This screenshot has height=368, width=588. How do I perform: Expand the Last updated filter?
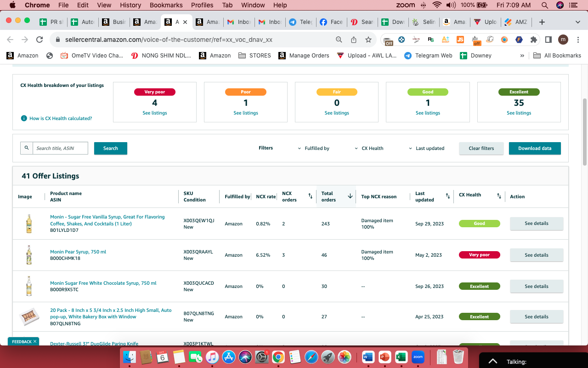click(427, 149)
